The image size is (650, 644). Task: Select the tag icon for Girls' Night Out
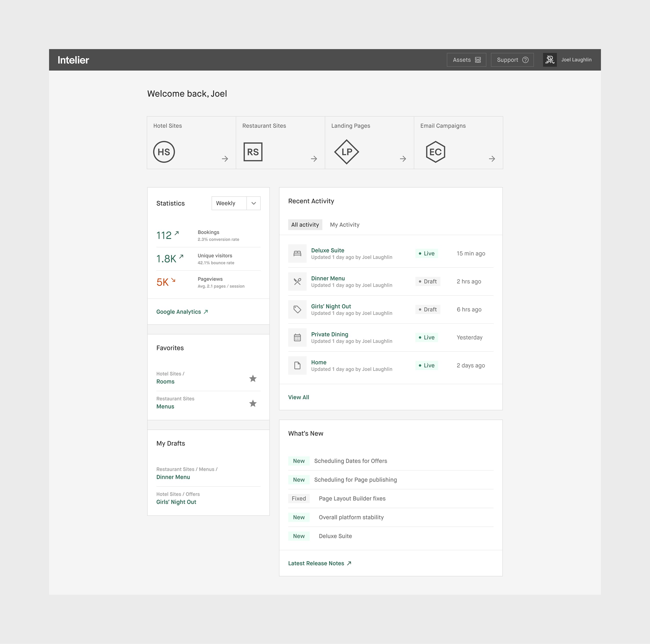(x=297, y=309)
